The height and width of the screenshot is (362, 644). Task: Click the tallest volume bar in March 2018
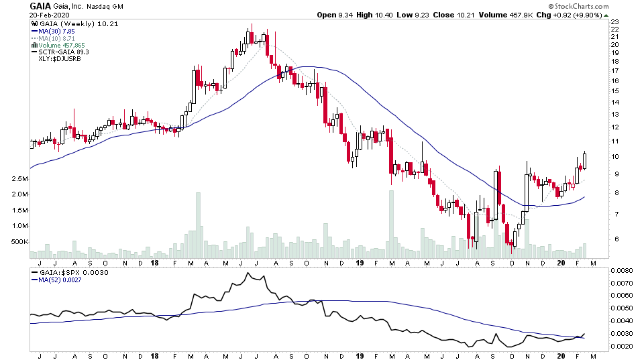point(199,225)
